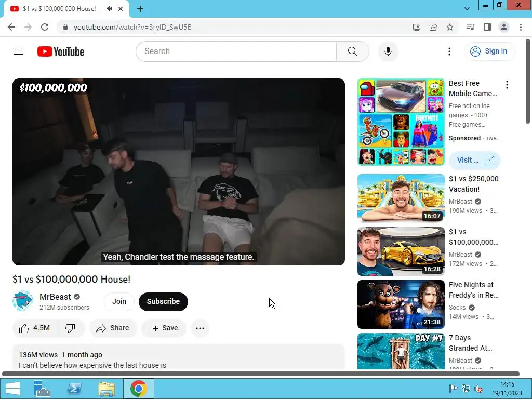Open more actions ellipsis below video
532x399 pixels.
pos(200,328)
